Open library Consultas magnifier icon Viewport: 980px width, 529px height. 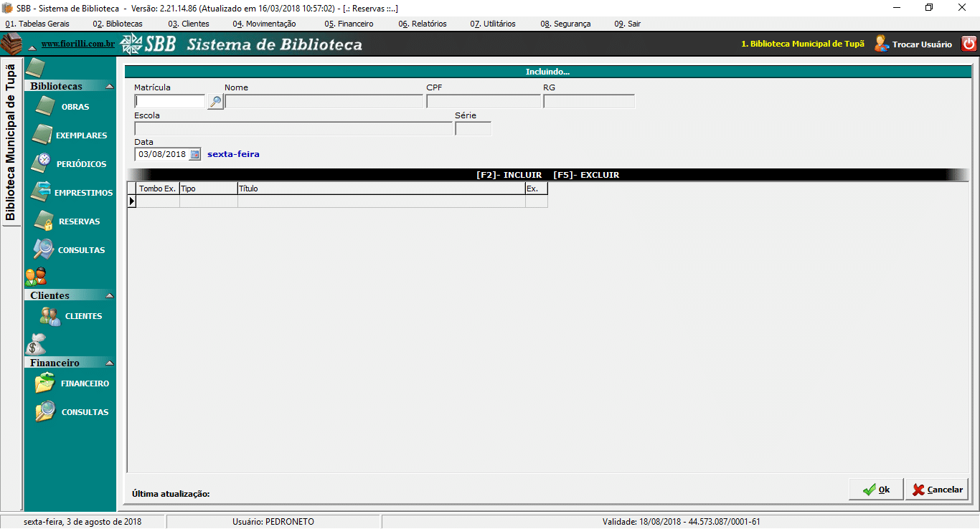(x=44, y=249)
